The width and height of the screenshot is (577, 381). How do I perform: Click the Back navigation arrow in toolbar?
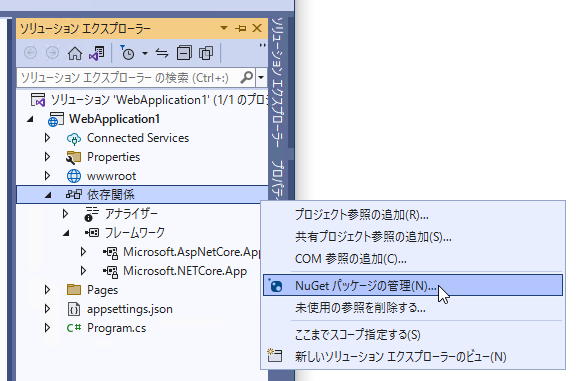coord(31,53)
